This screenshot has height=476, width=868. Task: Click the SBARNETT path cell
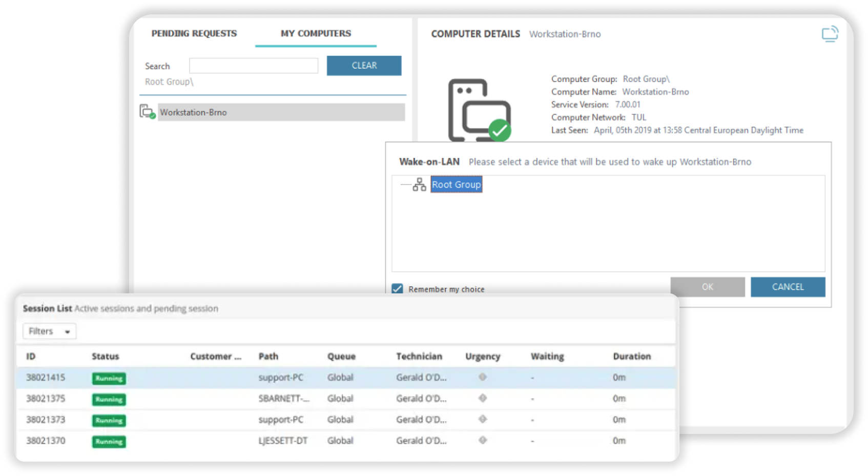pyautogui.click(x=284, y=399)
